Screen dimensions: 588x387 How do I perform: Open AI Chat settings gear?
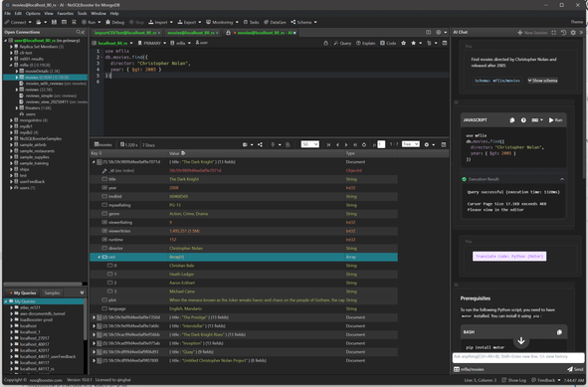point(573,33)
